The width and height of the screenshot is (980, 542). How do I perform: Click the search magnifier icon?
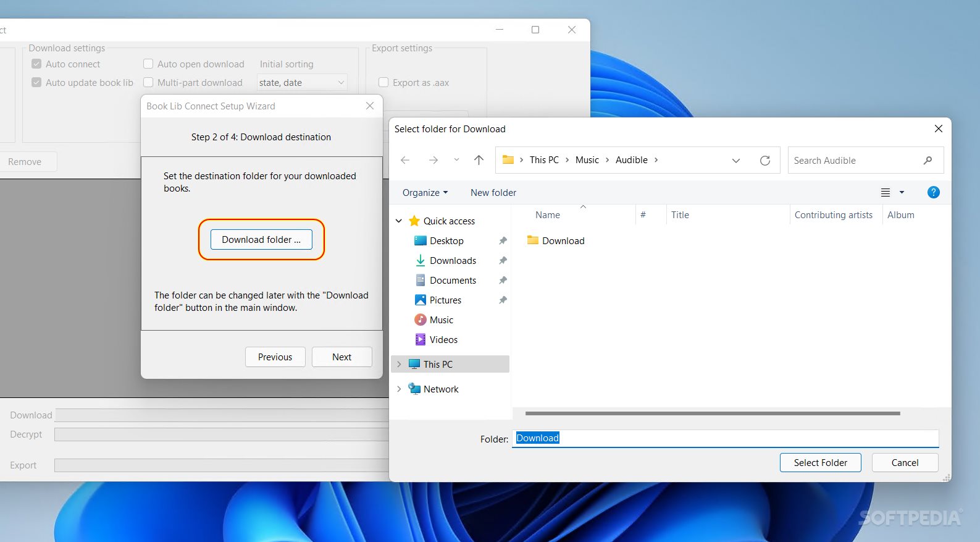[x=928, y=161]
